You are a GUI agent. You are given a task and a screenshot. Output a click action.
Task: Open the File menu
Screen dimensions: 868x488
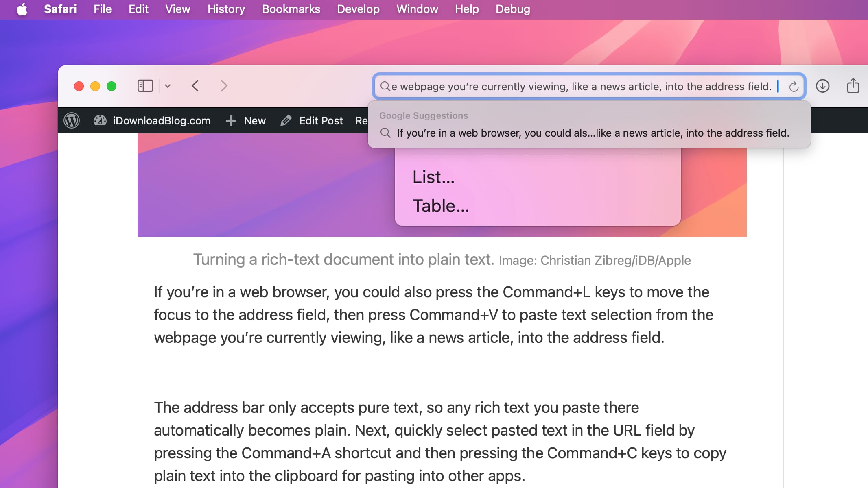tap(103, 9)
